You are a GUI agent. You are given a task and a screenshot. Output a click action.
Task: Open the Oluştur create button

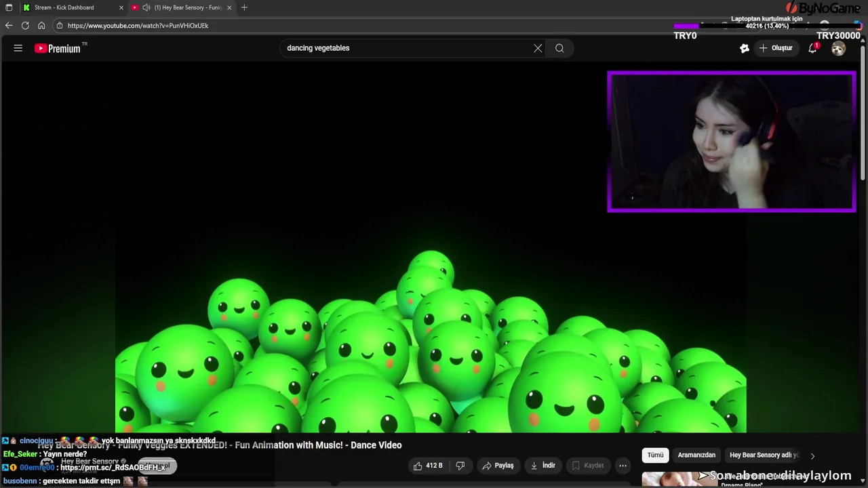776,48
